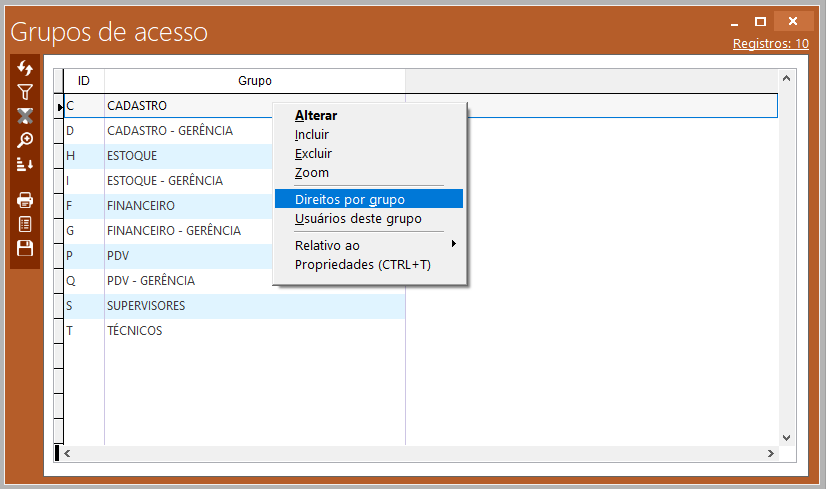Open the magnifier search tool
The image size is (826, 489).
pyautogui.click(x=25, y=140)
